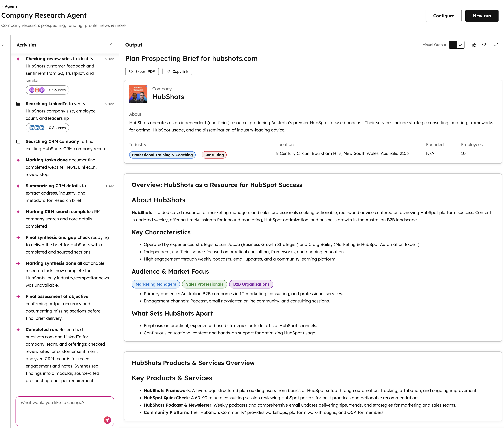This screenshot has height=428, width=504.
Task: Click the back arrow beside Agents breadcrumb
Action: (3, 6)
